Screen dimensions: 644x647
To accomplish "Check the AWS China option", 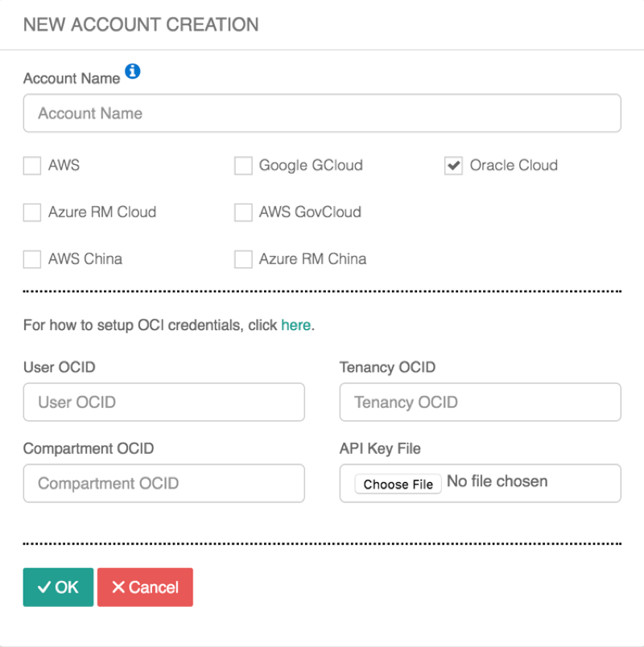I will pos(31,258).
